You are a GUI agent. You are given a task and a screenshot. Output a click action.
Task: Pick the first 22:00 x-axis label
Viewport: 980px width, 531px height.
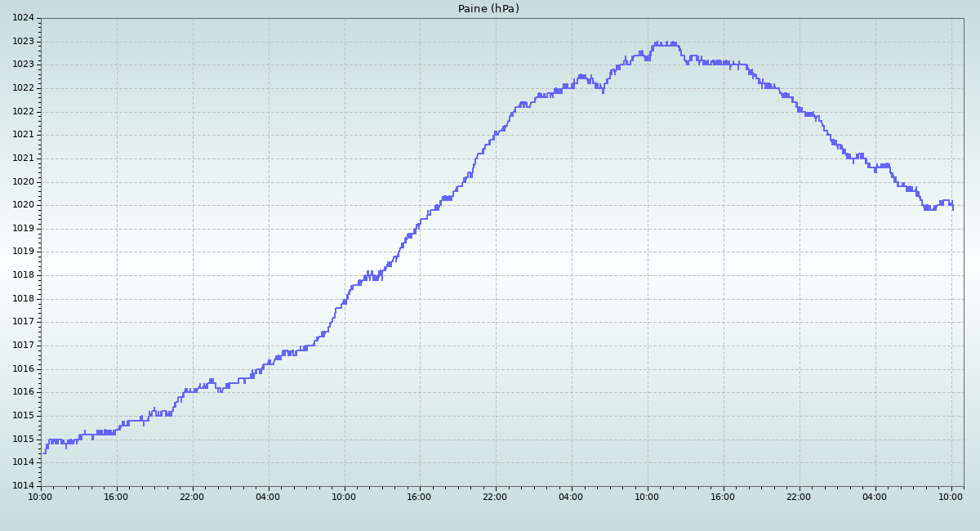coord(193,496)
